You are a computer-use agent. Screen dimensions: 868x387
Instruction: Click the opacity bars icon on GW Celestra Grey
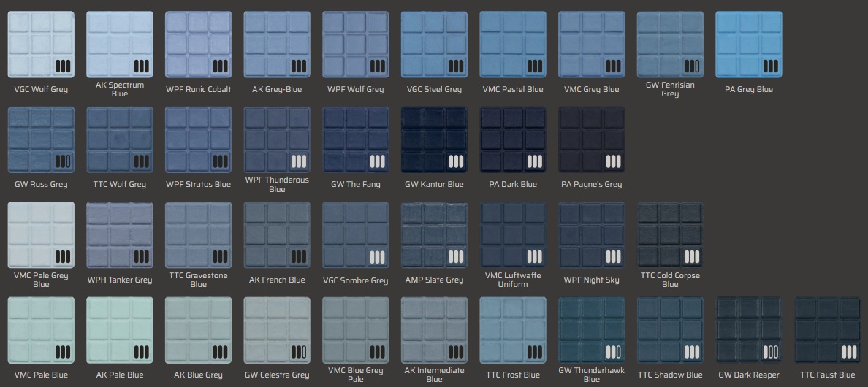point(299,352)
